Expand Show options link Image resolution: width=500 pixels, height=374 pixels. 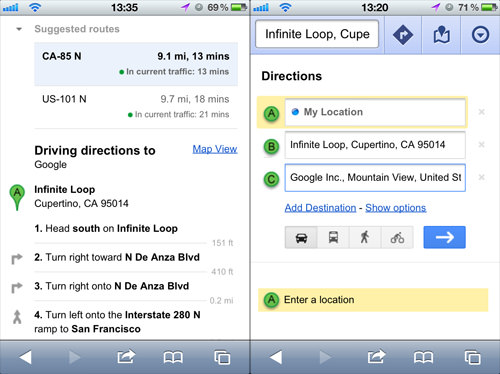coord(396,208)
